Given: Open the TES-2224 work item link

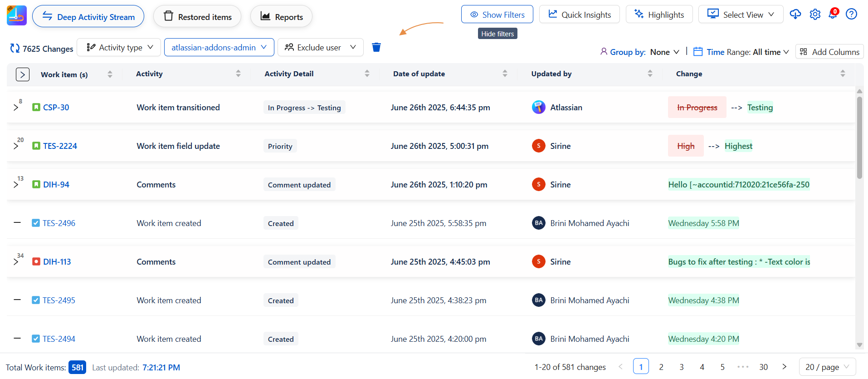Looking at the screenshot, I should tap(60, 146).
